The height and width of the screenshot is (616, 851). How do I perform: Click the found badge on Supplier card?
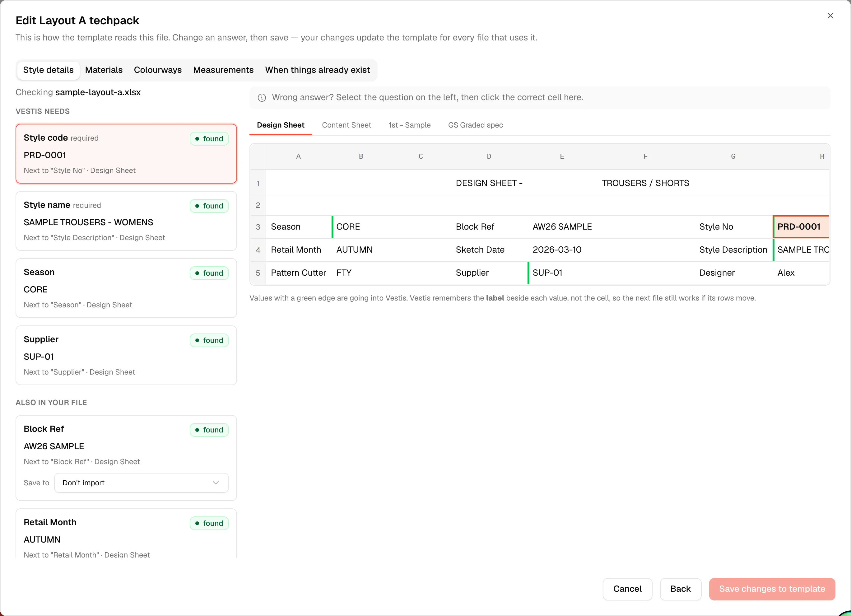pos(209,340)
